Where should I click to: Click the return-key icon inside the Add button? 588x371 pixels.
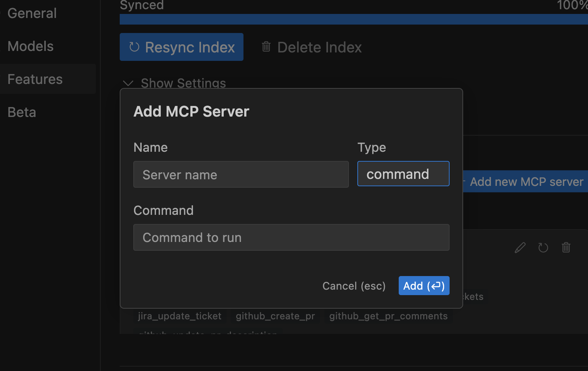point(436,286)
